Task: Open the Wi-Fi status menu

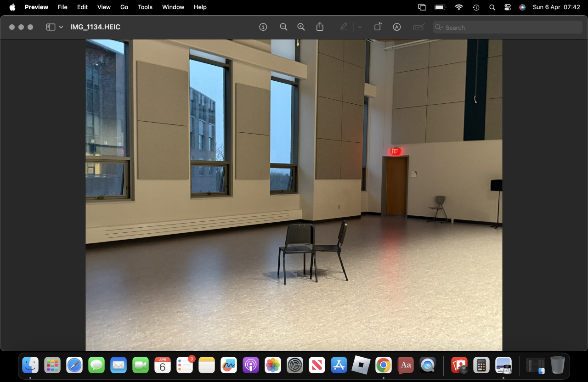Action: coord(458,7)
